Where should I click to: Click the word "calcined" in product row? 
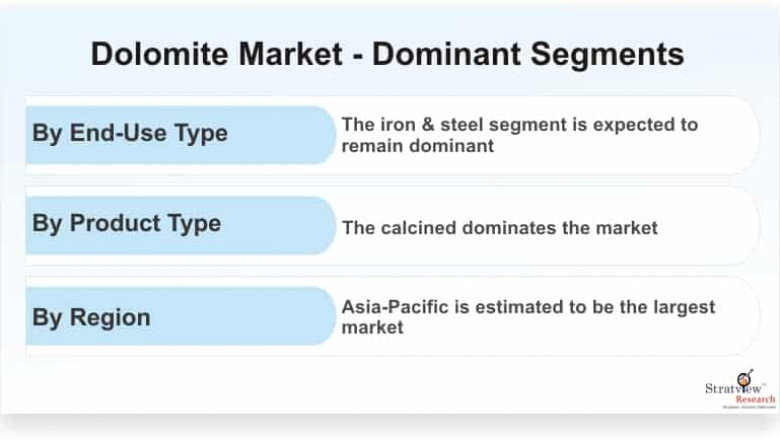(x=418, y=228)
